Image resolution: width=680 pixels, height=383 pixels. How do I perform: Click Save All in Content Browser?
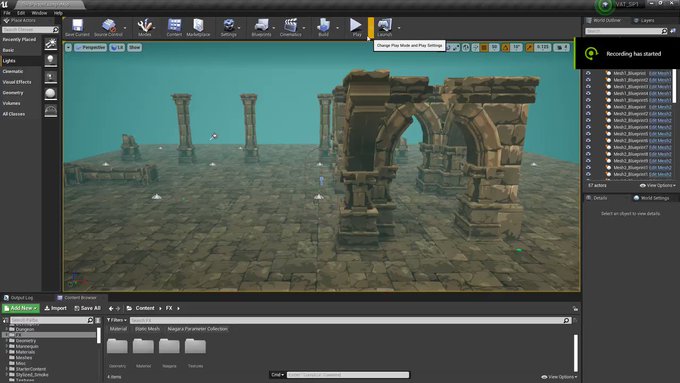point(87,308)
